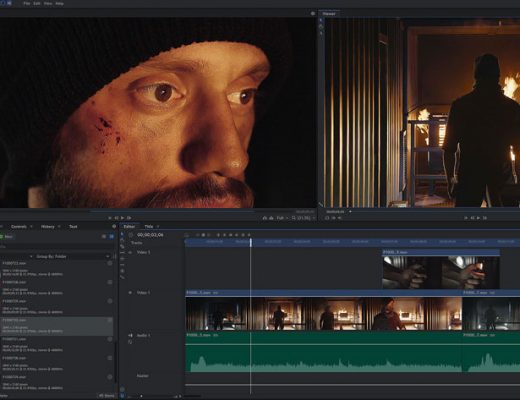Click the New button in Media panel
Viewport: 520px width, 400px height.
pyautogui.click(x=6, y=236)
